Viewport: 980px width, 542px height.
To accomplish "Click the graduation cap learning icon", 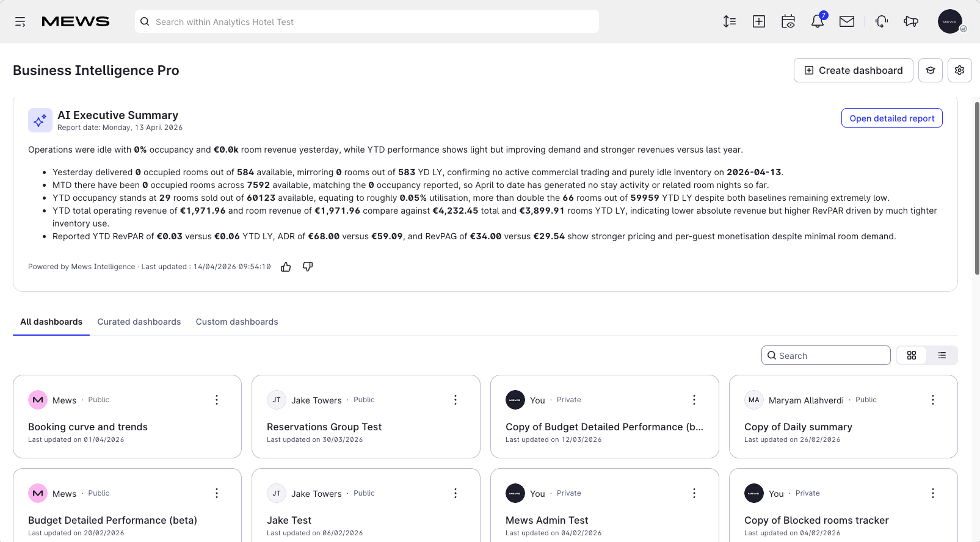I will point(931,70).
